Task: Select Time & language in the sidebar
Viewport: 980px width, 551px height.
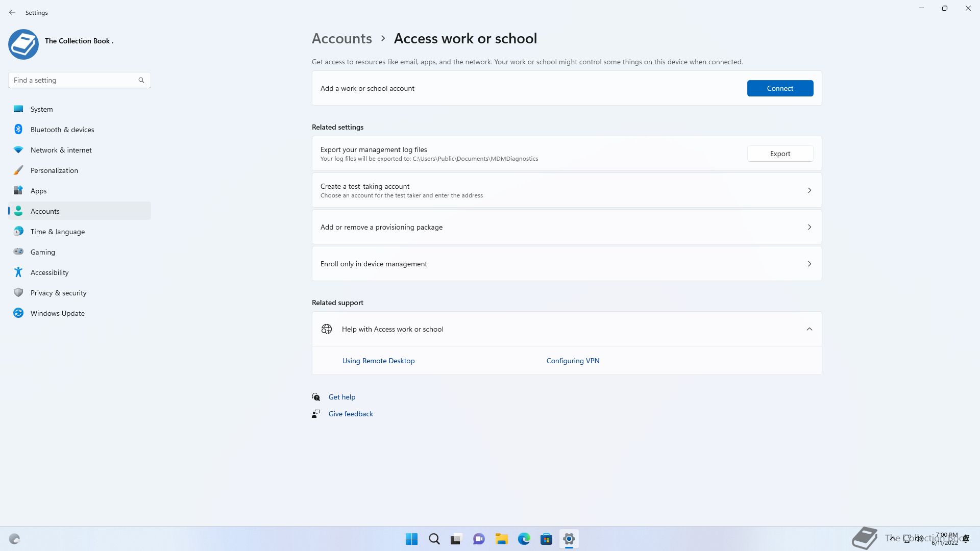Action: point(58,232)
